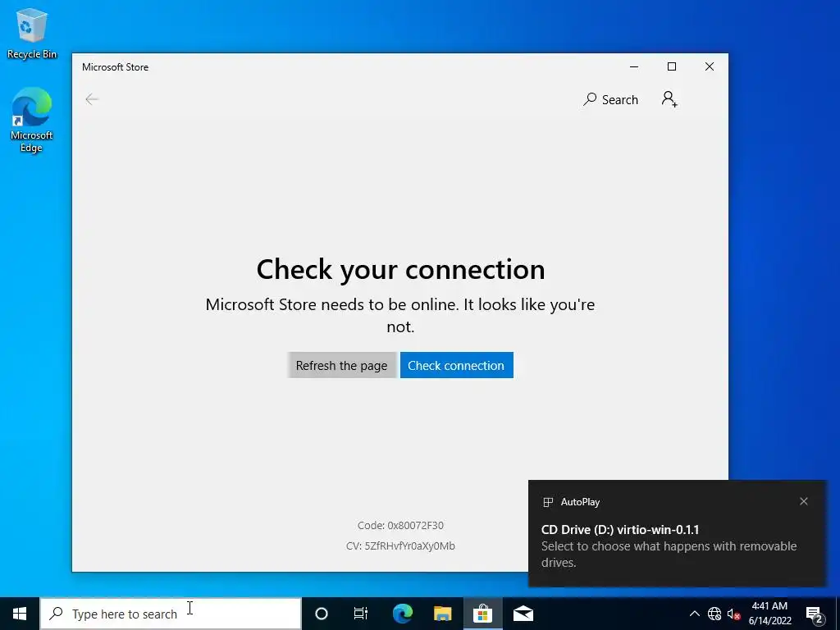Screen dimensions: 840x630
Task: Click the sign-in account icon
Action: pyautogui.click(x=669, y=99)
